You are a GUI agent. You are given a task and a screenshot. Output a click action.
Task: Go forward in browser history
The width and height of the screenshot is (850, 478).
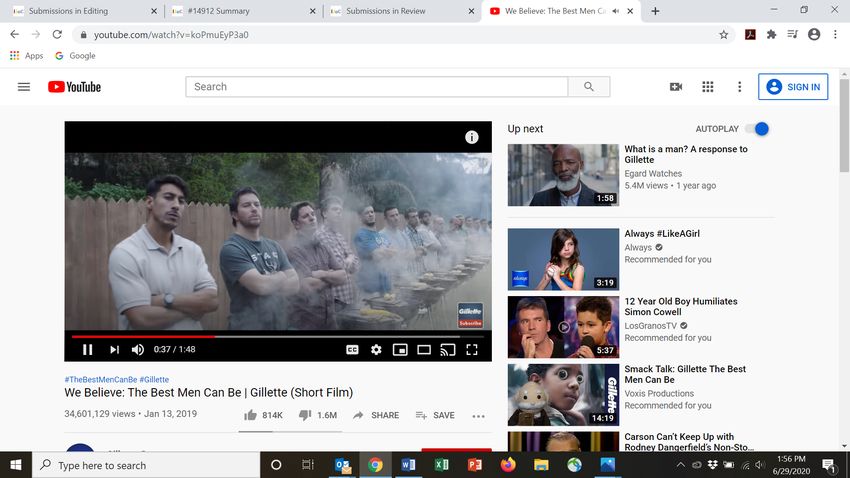pos(36,34)
